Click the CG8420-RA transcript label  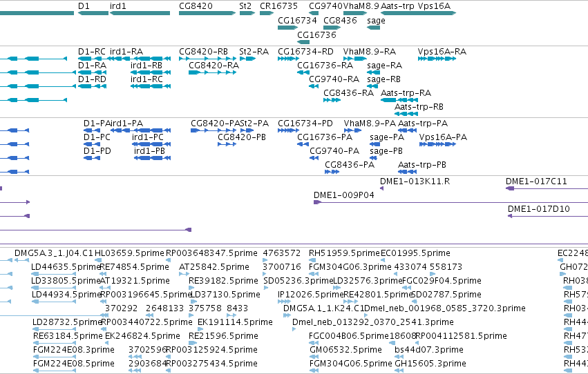click(x=214, y=65)
